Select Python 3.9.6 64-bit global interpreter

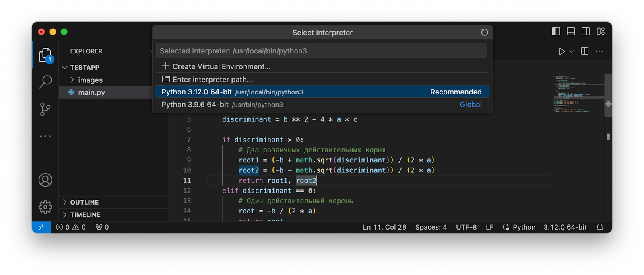tap(322, 105)
